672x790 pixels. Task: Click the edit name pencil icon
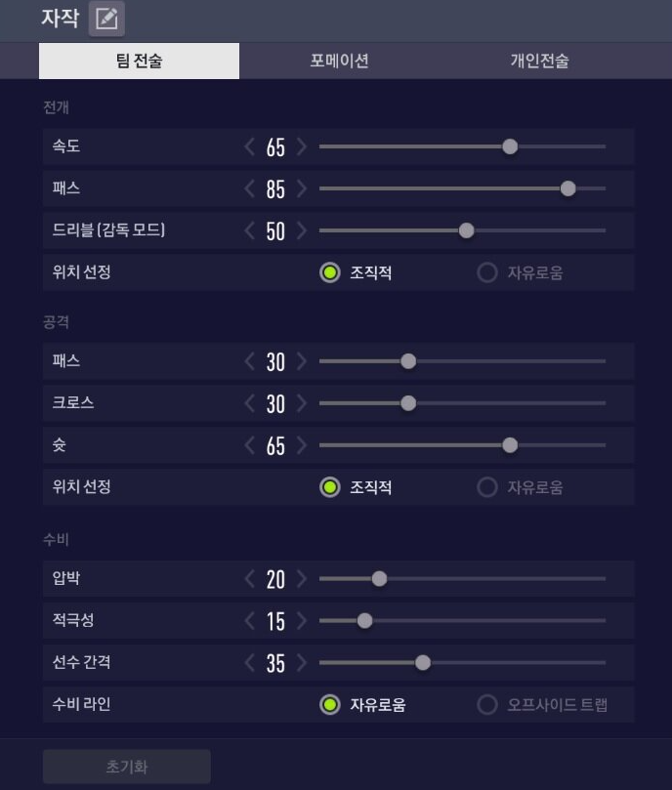click(x=106, y=19)
